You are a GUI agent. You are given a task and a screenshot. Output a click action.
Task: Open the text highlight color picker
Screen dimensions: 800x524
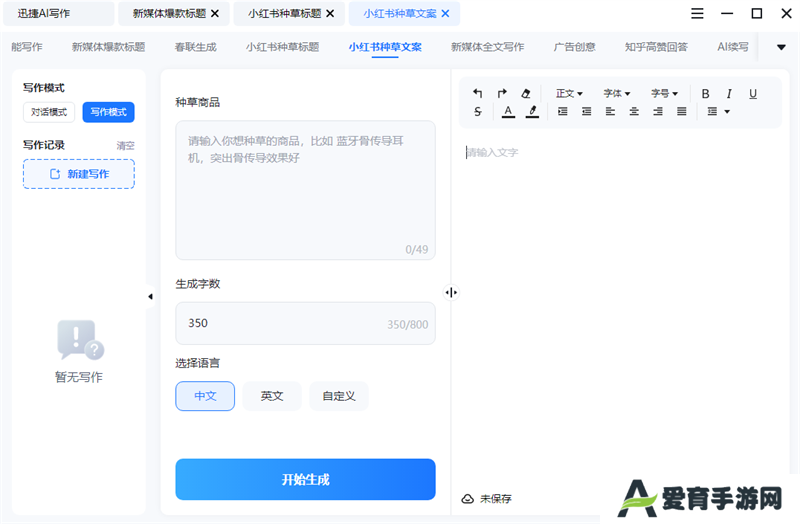pyautogui.click(x=532, y=111)
